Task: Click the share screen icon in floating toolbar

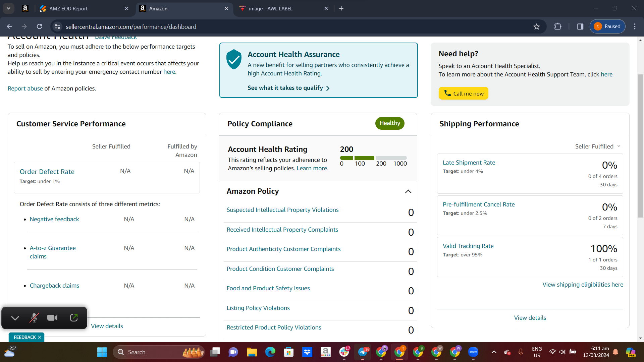Action: (x=74, y=318)
